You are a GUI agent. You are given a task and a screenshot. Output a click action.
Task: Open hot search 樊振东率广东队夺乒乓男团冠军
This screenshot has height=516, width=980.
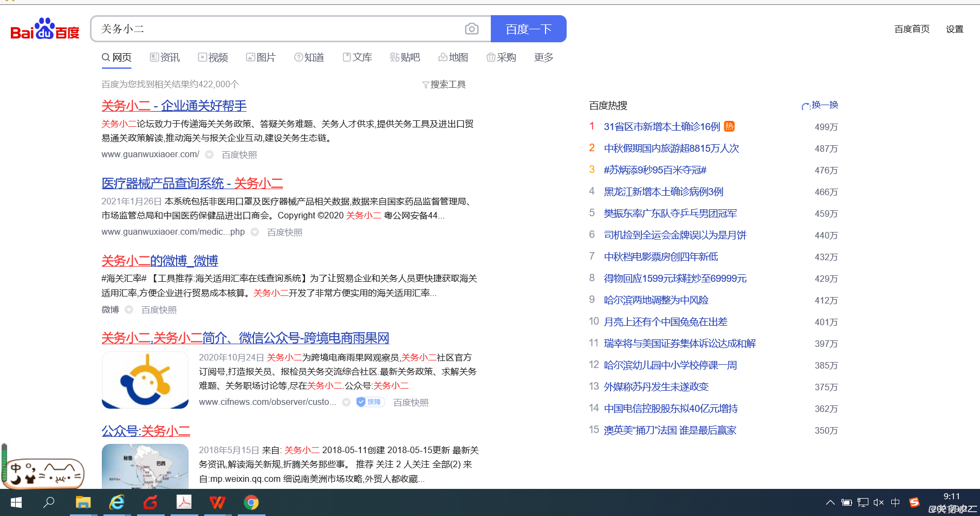click(670, 214)
